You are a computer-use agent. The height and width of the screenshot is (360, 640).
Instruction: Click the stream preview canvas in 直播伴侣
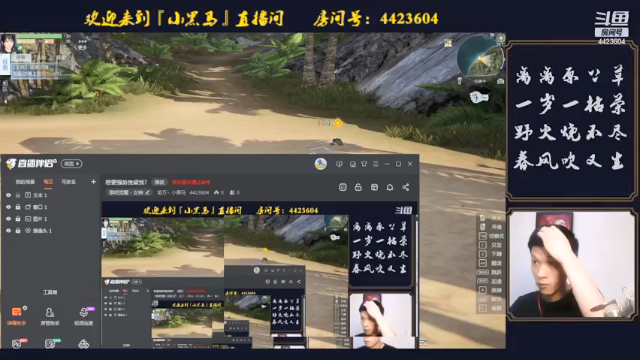tap(259, 275)
